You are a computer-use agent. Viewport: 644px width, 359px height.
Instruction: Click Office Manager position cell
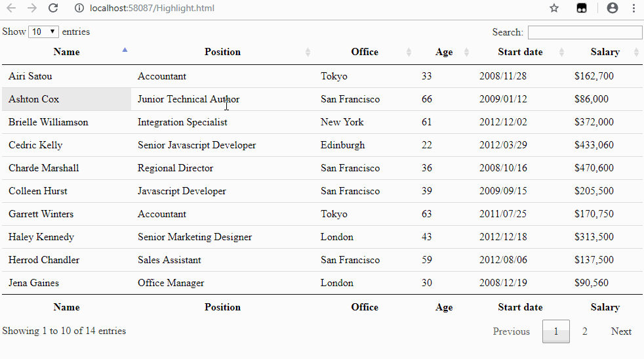(222, 283)
